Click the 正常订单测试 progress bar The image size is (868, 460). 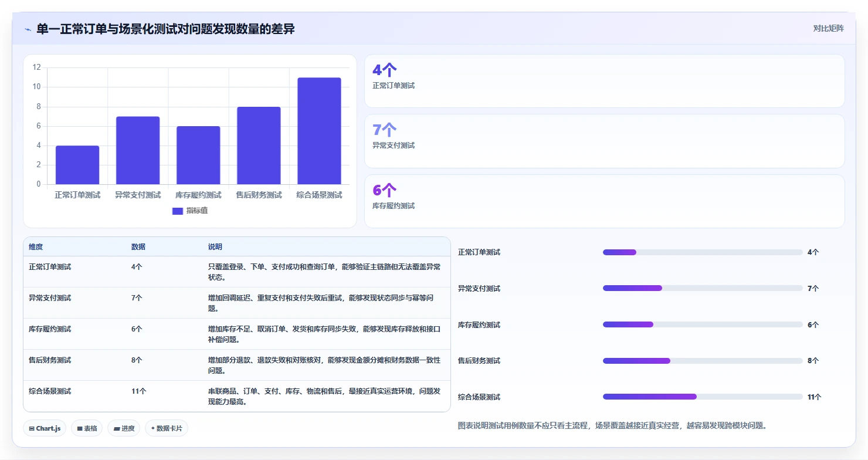(x=703, y=252)
